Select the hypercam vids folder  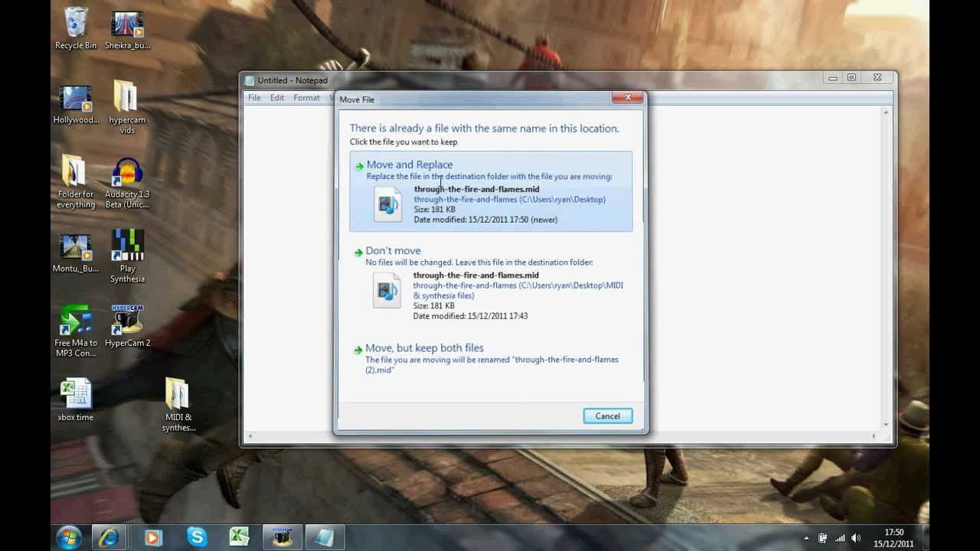(127, 107)
